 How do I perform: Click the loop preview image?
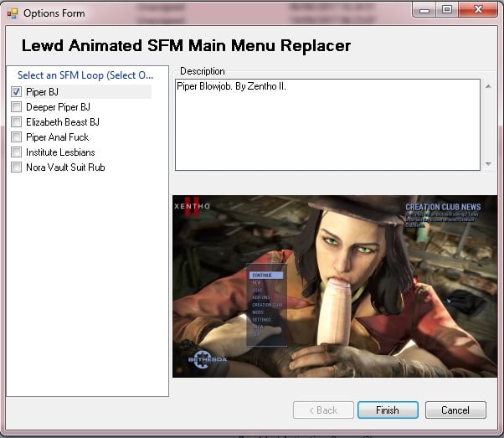(x=335, y=286)
